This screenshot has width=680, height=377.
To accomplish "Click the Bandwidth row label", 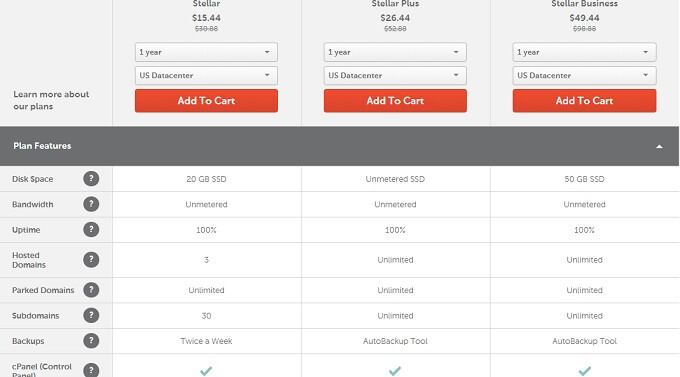I will (33, 204).
